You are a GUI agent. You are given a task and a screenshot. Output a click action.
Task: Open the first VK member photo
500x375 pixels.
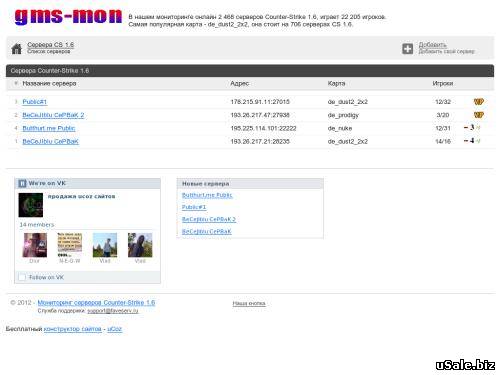coord(35,245)
